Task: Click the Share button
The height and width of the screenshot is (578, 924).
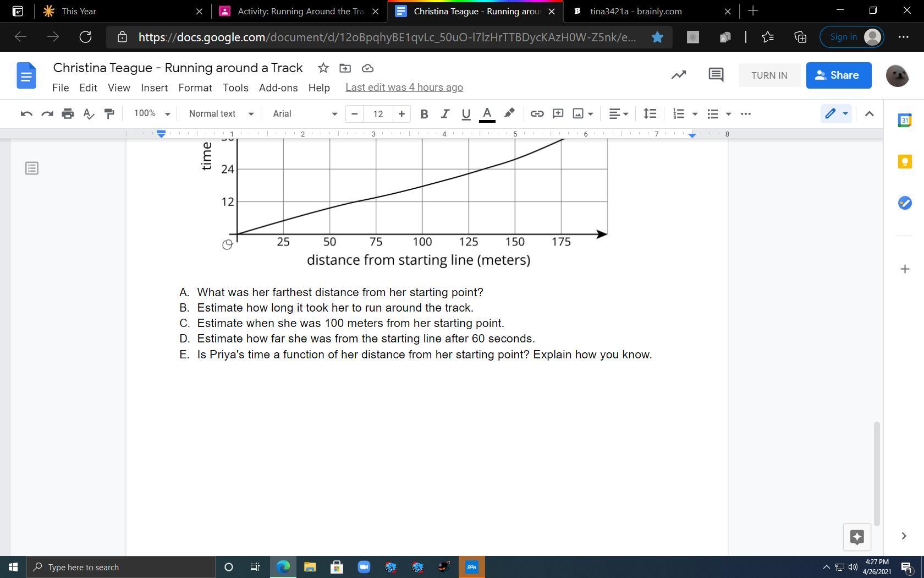Action: point(839,75)
